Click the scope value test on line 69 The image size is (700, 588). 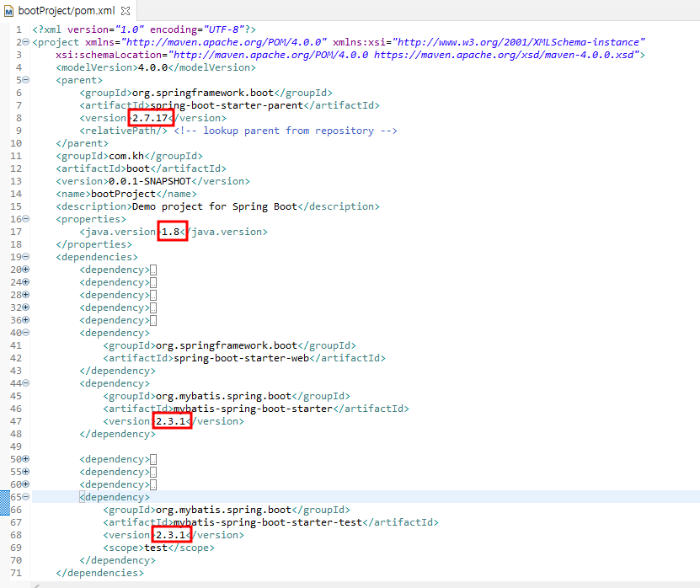point(156,548)
